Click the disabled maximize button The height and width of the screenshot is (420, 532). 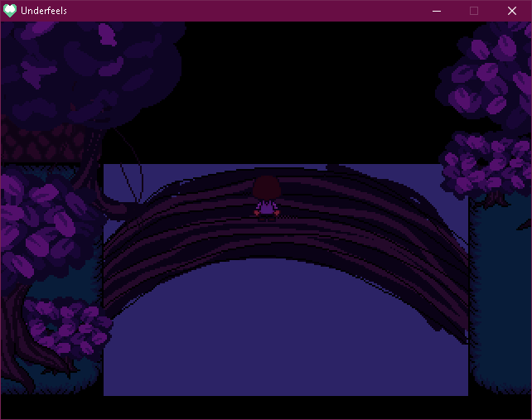(x=474, y=11)
